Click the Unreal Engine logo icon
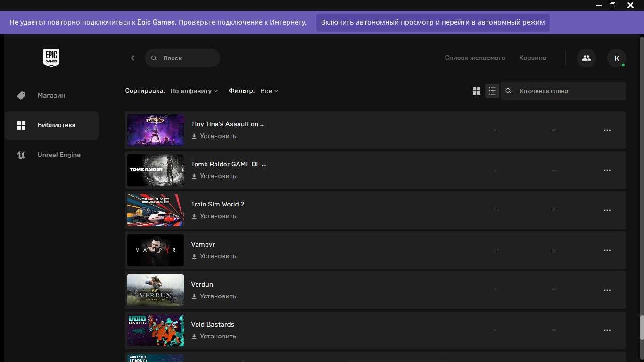 [21, 155]
